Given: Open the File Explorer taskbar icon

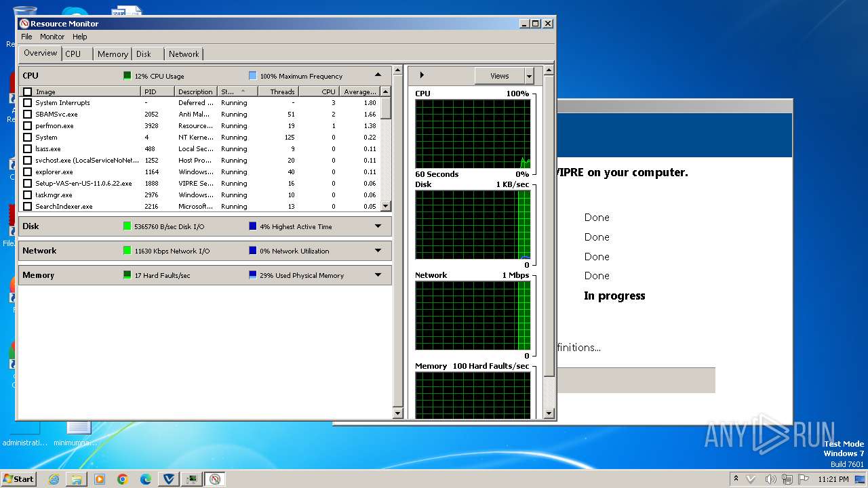Looking at the screenshot, I should click(77, 479).
